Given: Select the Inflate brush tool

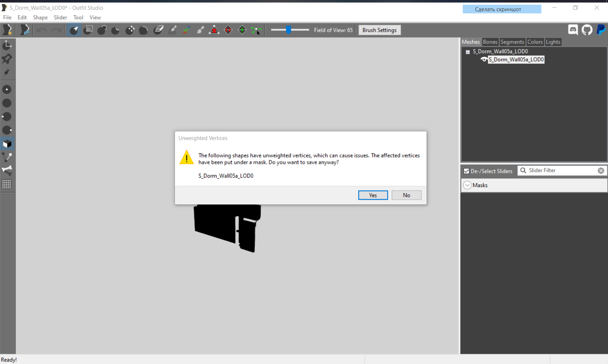Looking at the screenshot, I should pyautogui.click(x=102, y=30).
